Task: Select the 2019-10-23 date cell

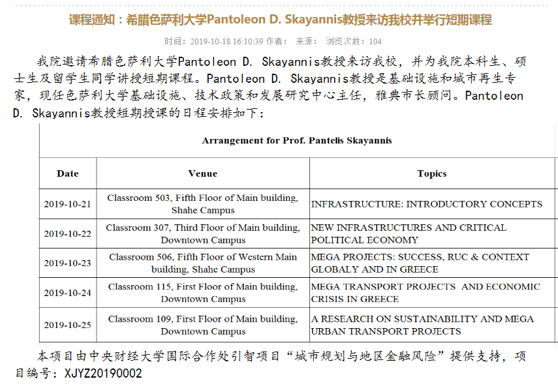Action: point(68,263)
